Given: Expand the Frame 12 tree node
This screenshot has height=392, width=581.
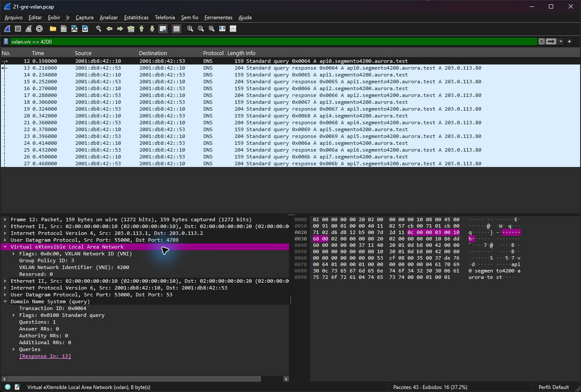Looking at the screenshot, I should [5, 219].
